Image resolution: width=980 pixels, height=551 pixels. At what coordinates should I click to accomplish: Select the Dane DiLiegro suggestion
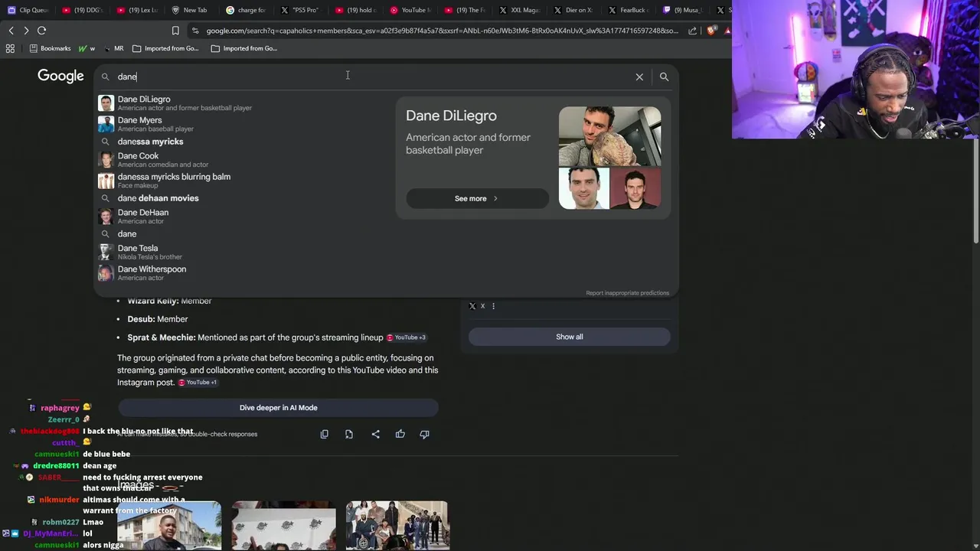245,103
